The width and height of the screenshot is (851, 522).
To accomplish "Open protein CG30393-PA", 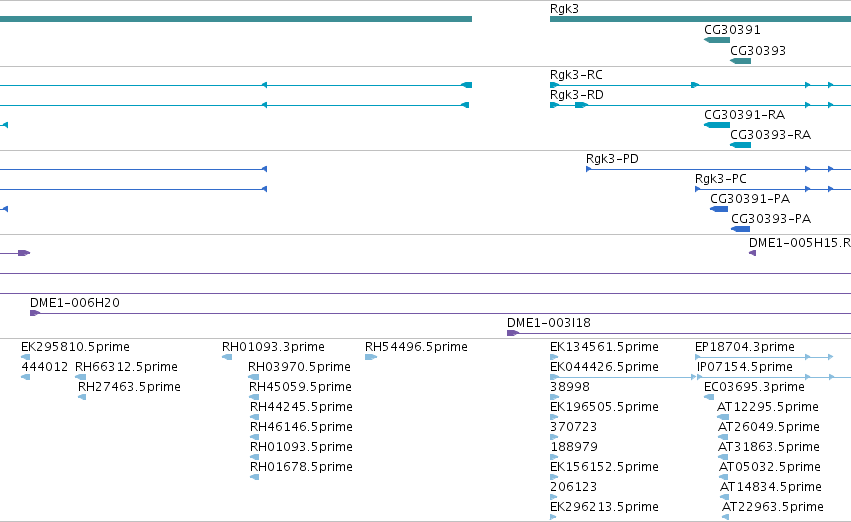I will [x=741, y=229].
